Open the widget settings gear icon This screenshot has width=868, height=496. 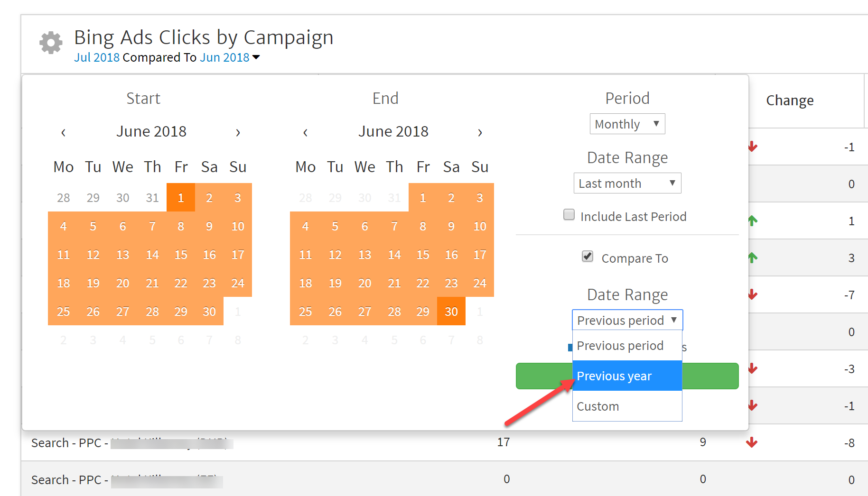pyautogui.click(x=51, y=43)
